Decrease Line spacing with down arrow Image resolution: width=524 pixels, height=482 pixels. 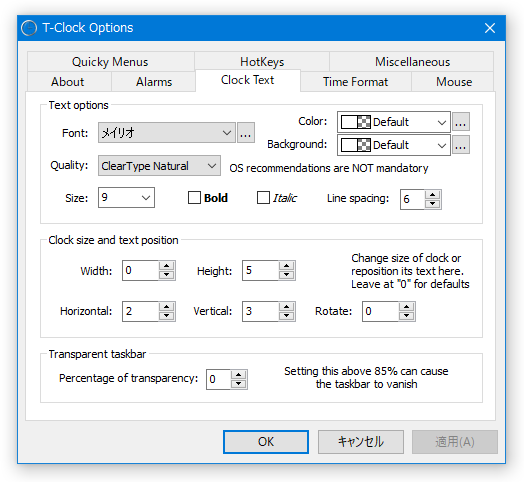(433, 204)
